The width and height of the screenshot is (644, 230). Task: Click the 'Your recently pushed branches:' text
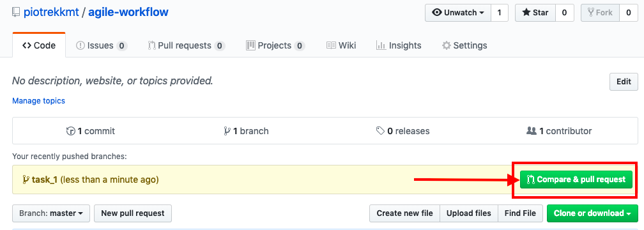[x=70, y=157]
